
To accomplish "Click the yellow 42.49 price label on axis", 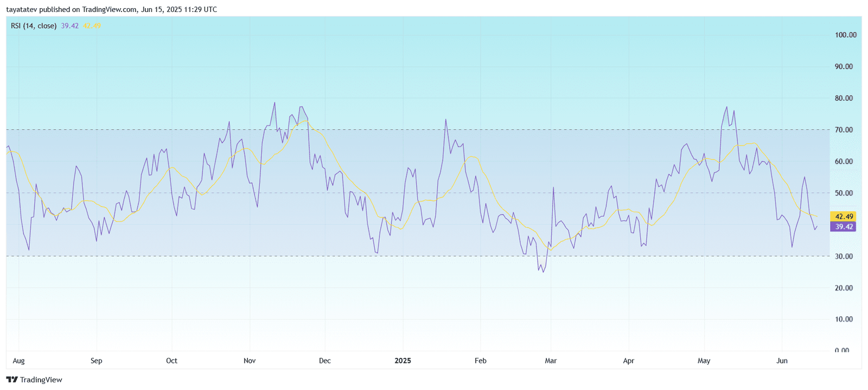I will (843, 216).
